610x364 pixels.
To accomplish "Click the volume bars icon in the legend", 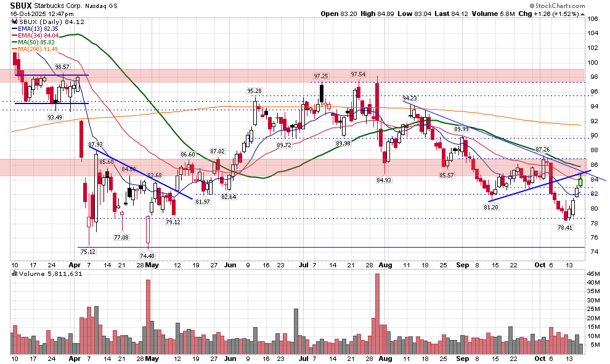I will (x=15, y=273).
